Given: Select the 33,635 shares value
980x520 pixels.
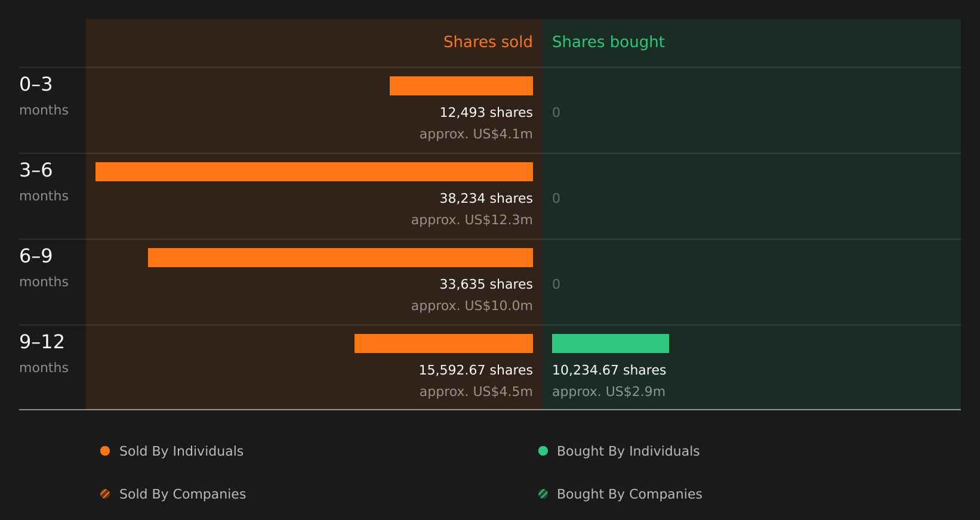Looking at the screenshot, I should tap(486, 284).
